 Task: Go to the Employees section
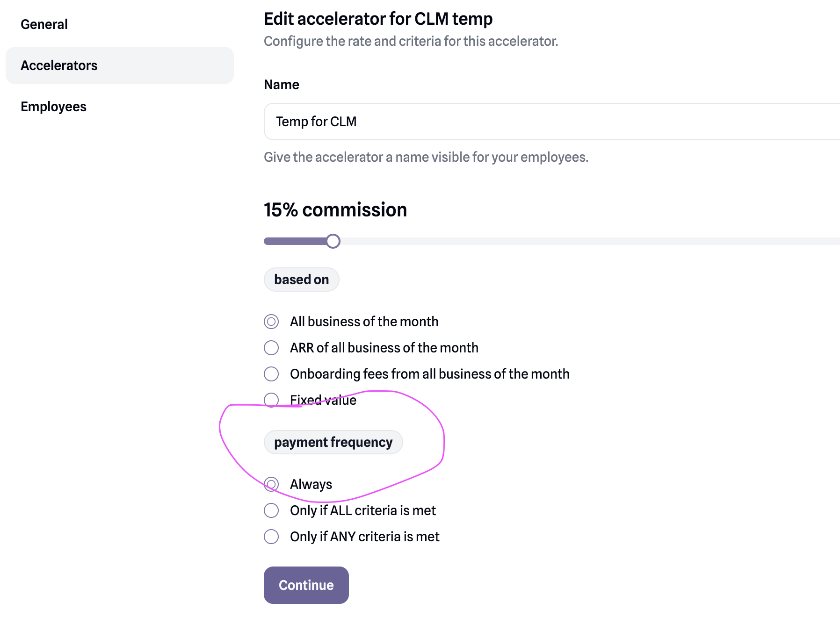[54, 107]
